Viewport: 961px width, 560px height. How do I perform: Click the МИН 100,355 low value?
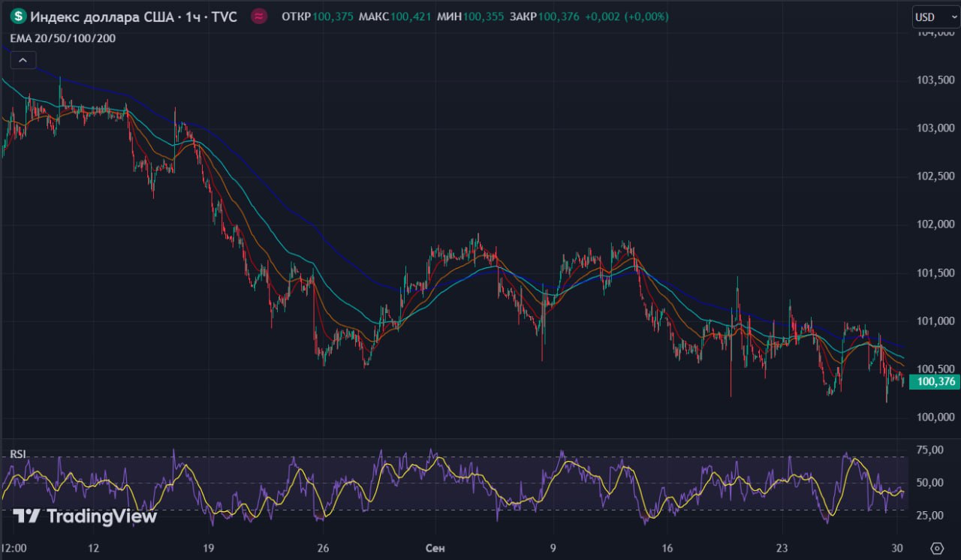point(471,17)
